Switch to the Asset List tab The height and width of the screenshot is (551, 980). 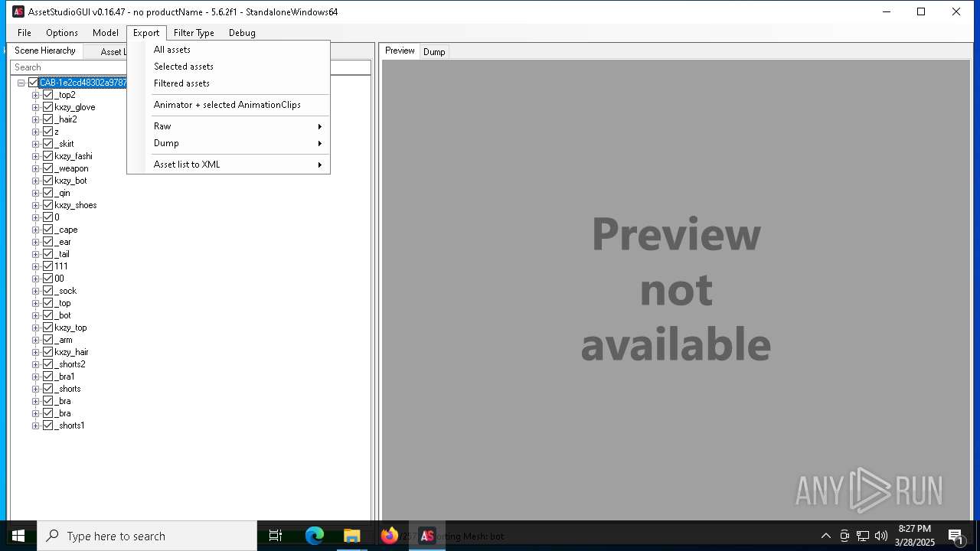coord(113,52)
